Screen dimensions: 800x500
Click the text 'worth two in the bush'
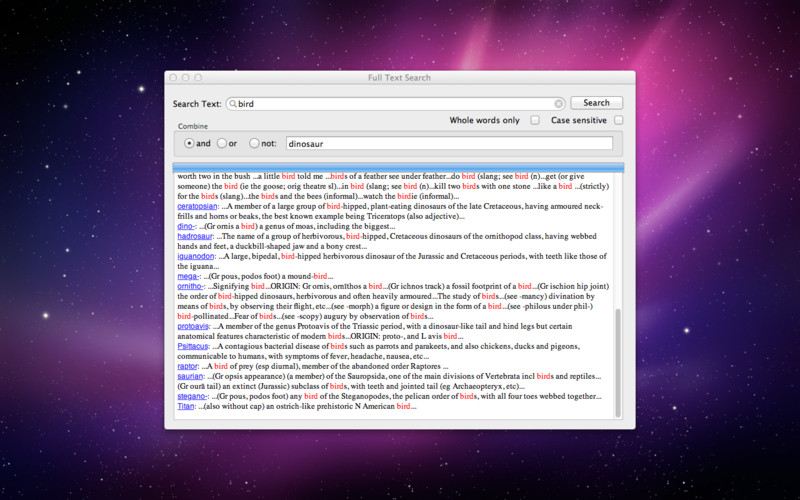point(214,176)
